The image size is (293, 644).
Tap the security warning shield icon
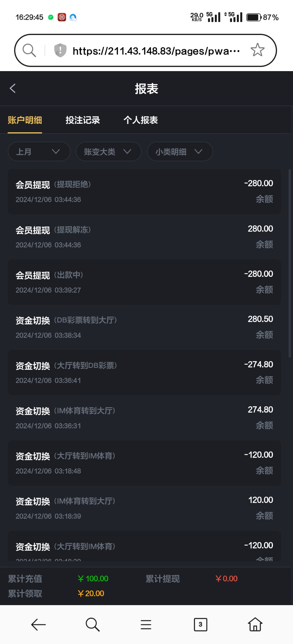point(60,50)
